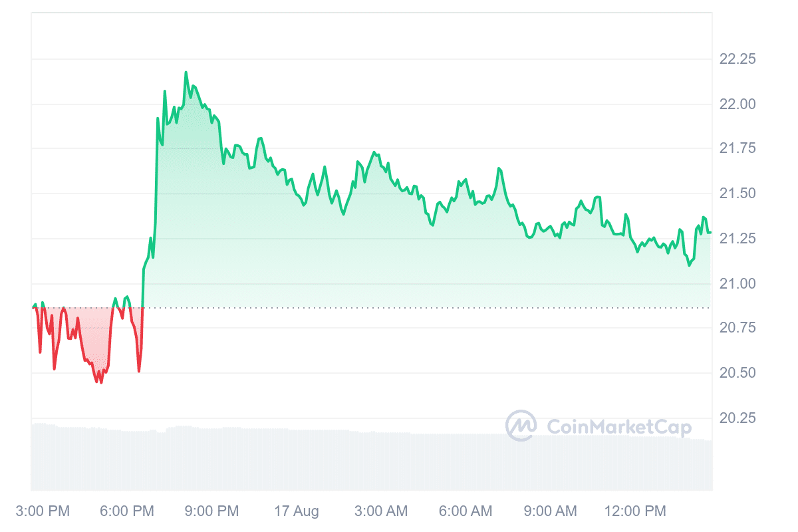Select the 12:00 PM time axis label

634,511
